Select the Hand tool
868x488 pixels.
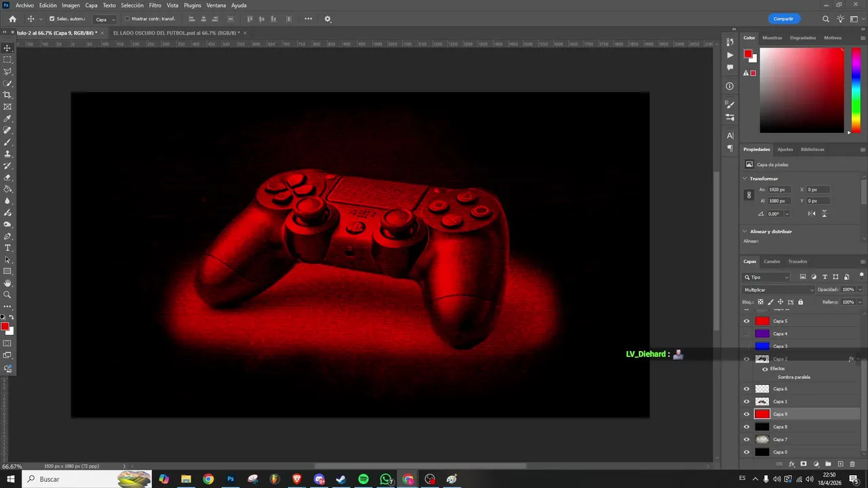click(7, 283)
